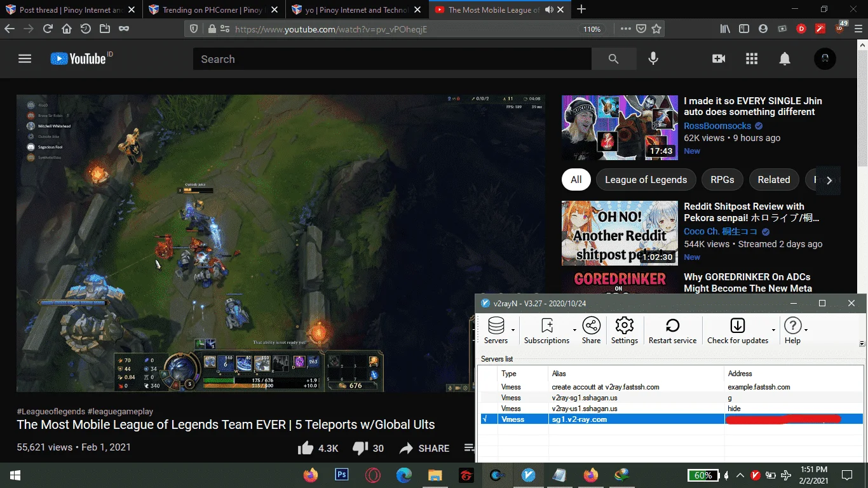Click the Firefox Home button
The height and width of the screenshot is (488, 868).
67,29
